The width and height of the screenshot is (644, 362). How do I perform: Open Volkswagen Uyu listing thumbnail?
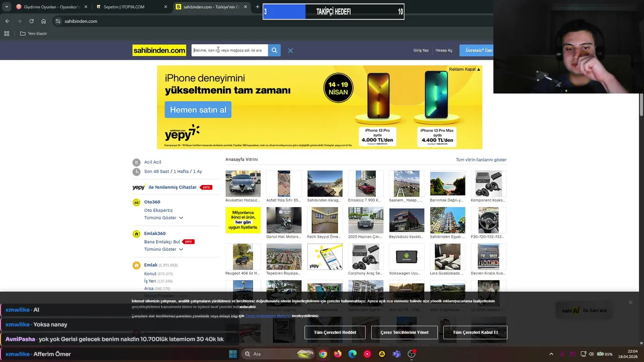point(407,257)
